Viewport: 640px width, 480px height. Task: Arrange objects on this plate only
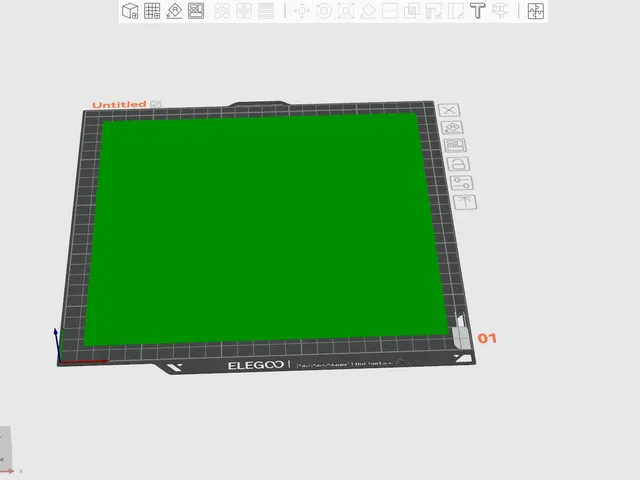455,146
